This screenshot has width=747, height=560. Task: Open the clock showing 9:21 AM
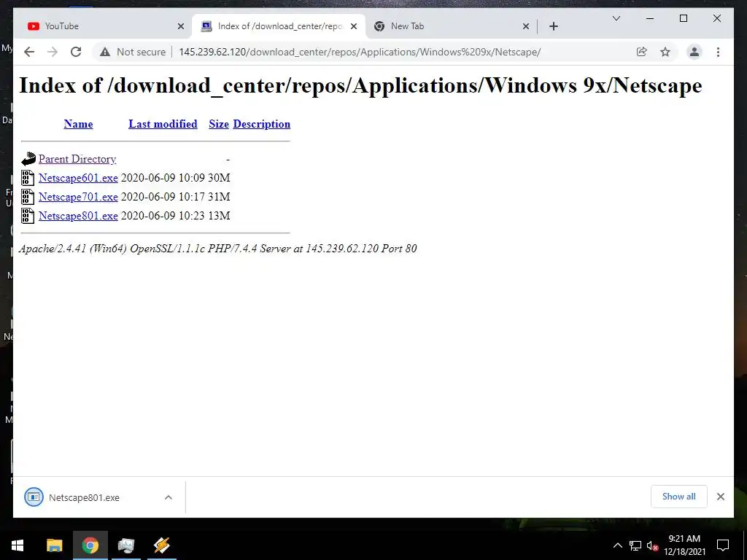(684, 545)
